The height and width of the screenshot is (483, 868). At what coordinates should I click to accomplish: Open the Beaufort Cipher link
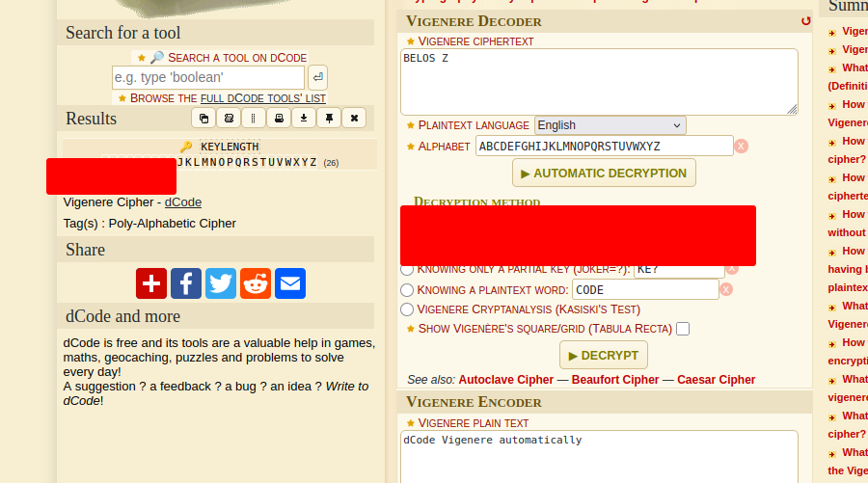(615, 380)
